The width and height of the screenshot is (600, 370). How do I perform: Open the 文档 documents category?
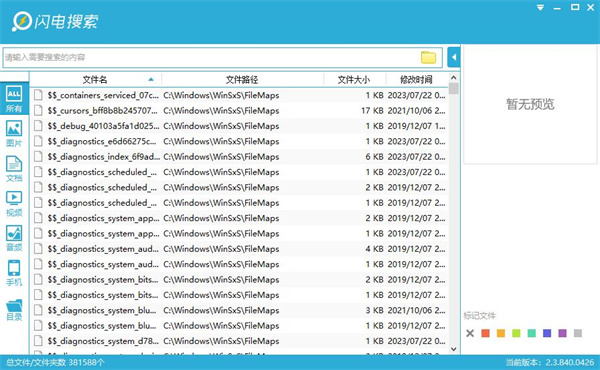click(x=14, y=169)
